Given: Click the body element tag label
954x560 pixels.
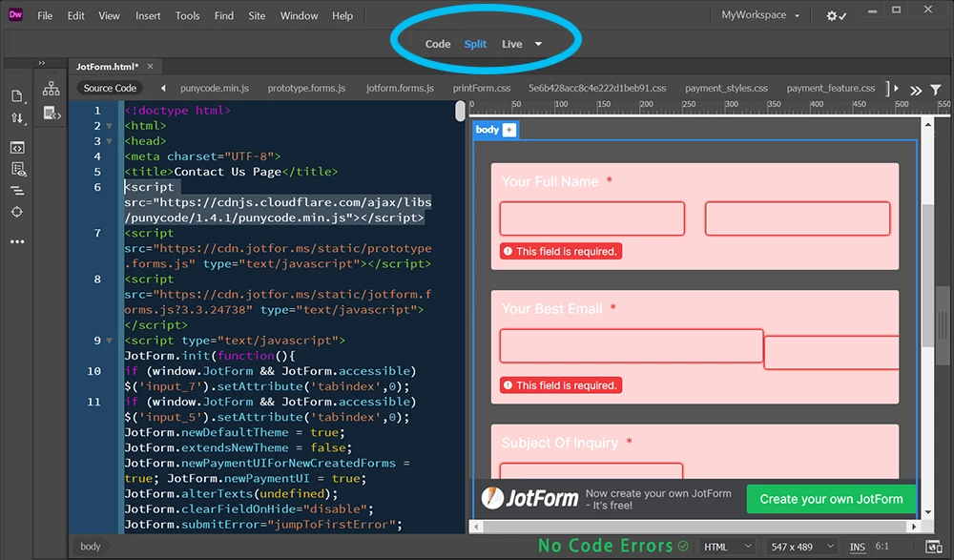Looking at the screenshot, I should (x=487, y=130).
